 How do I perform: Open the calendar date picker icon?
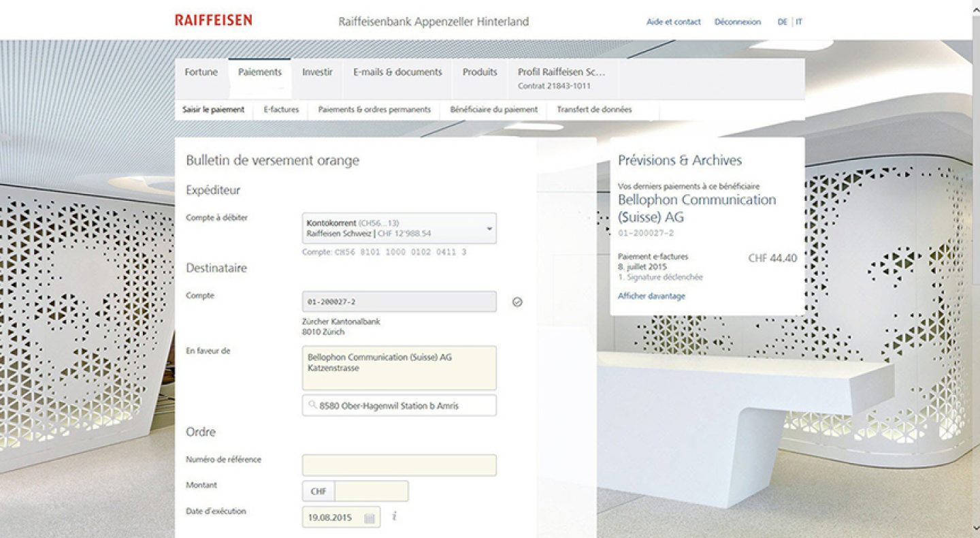point(370,518)
